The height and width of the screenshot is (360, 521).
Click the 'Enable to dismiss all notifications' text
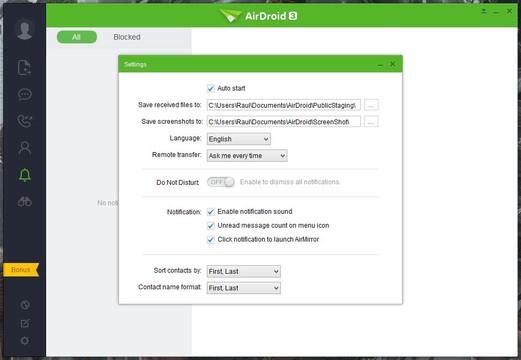(x=290, y=182)
